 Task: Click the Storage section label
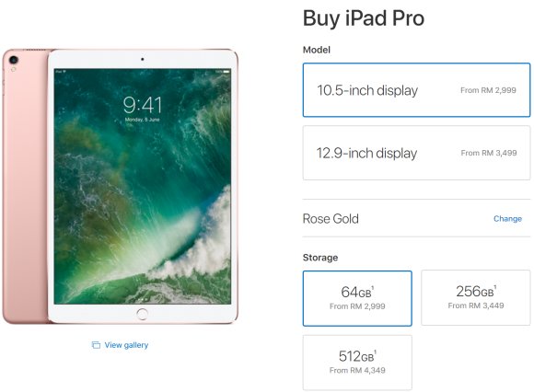[x=320, y=258]
